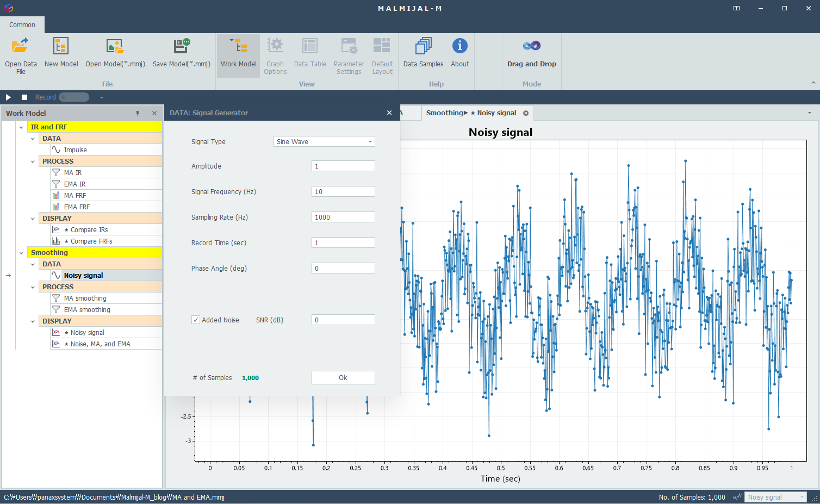Collapse the ribbon with the chevron
The height and width of the screenshot is (504, 820).
point(813,83)
